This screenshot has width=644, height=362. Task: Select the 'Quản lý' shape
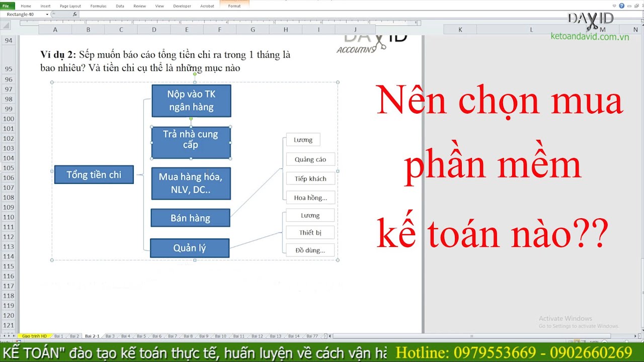pos(190,248)
